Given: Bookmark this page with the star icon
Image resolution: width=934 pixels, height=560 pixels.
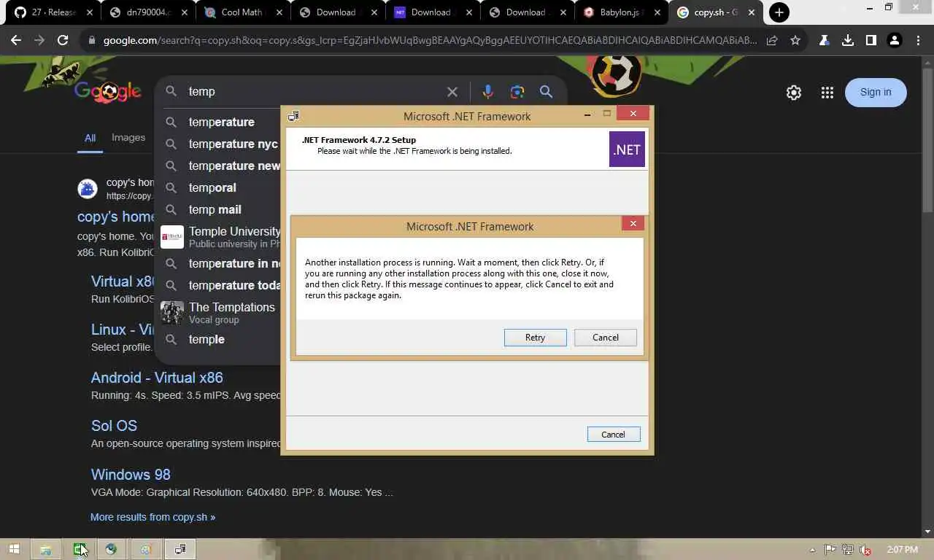Looking at the screenshot, I should point(795,41).
